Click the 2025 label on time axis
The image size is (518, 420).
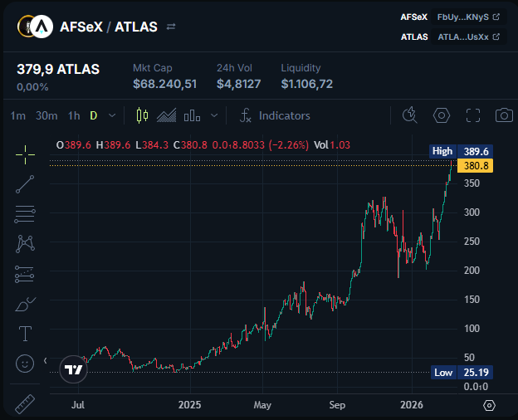click(x=189, y=405)
